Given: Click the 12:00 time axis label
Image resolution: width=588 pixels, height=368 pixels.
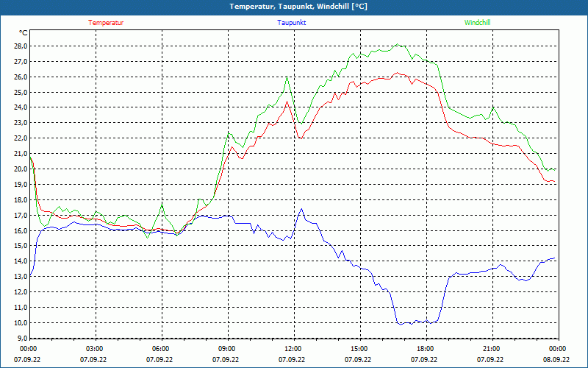Looking at the screenshot, I should point(292,349).
